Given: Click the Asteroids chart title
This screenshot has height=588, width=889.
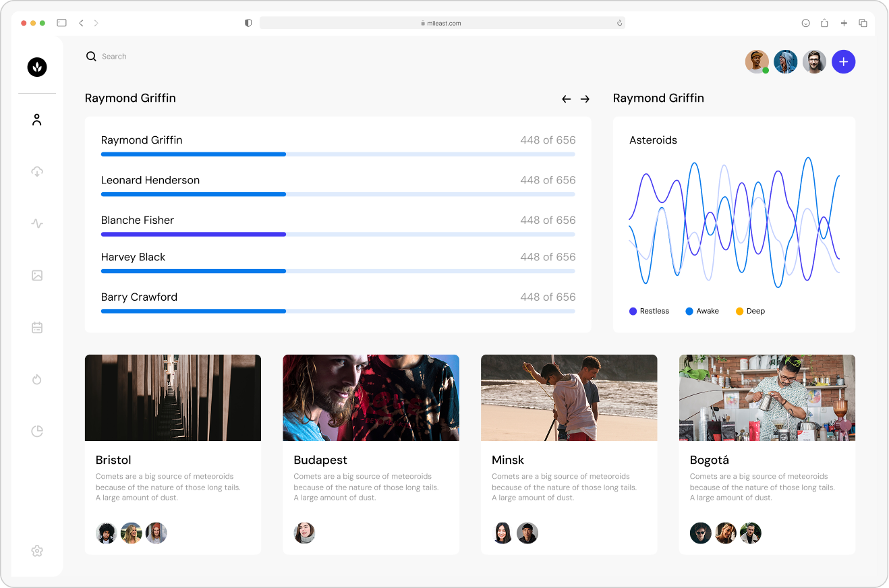Looking at the screenshot, I should pos(653,140).
